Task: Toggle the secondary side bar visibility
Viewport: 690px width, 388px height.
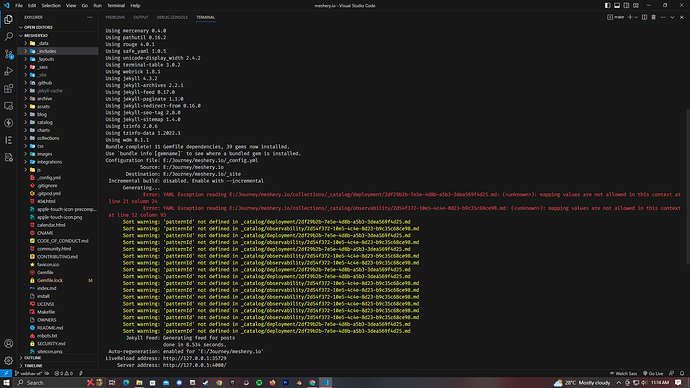Action: pyautogui.click(x=626, y=5)
